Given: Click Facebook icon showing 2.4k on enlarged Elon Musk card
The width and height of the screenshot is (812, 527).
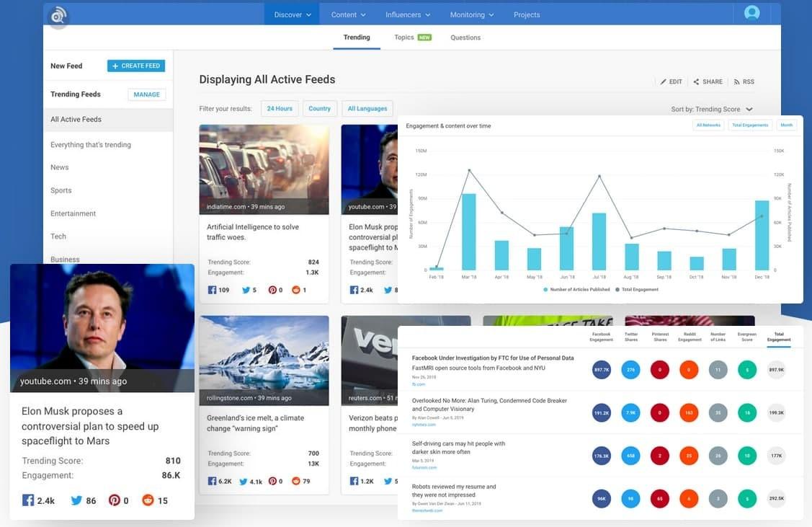Looking at the screenshot, I should [x=28, y=500].
